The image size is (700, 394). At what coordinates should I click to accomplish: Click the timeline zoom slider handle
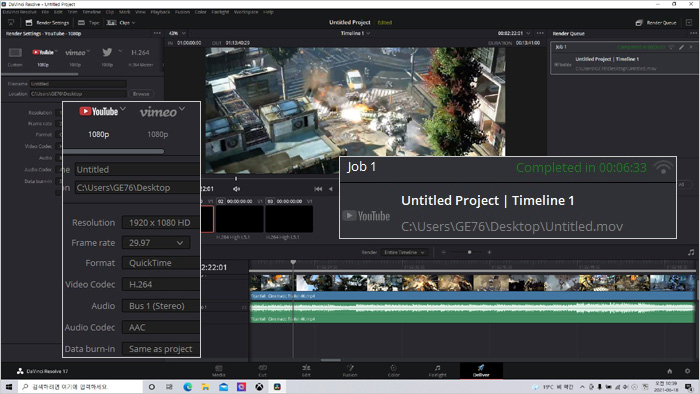469,252
